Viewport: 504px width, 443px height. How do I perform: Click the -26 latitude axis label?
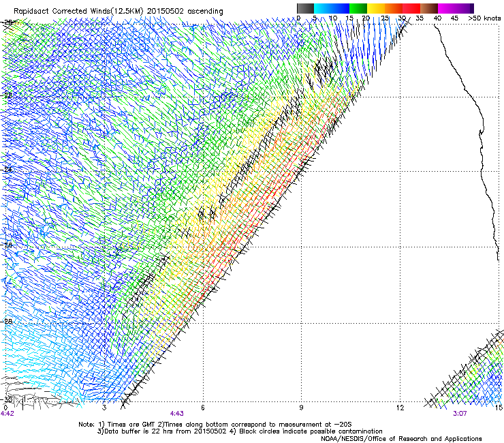click(x=6, y=245)
